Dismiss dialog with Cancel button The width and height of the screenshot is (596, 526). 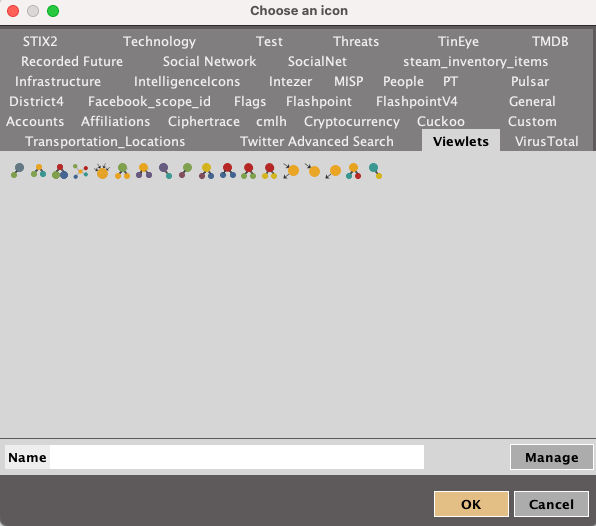[551, 504]
